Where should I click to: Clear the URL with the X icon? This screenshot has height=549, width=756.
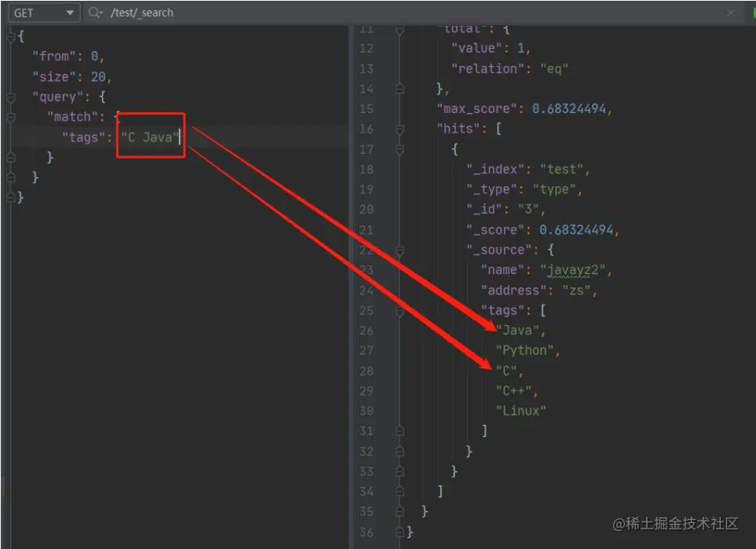pyautogui.click(x=730, y=13)
